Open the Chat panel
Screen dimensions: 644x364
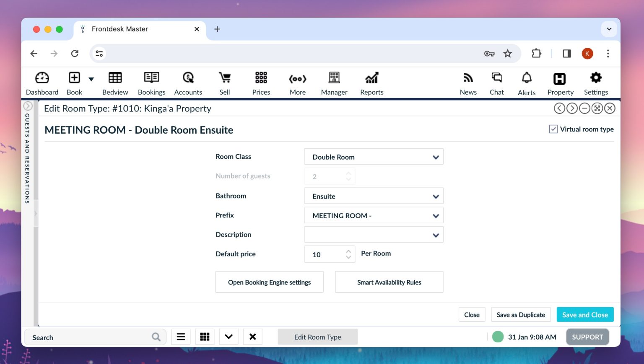[x=496, y=83]
